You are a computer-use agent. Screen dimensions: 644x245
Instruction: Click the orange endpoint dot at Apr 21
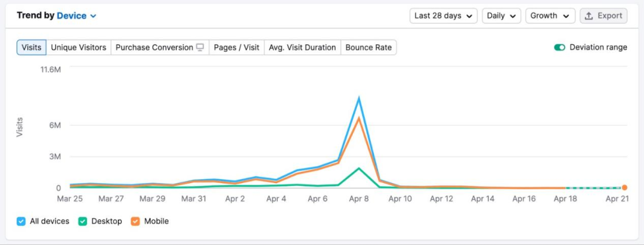(x=624, y=188)
